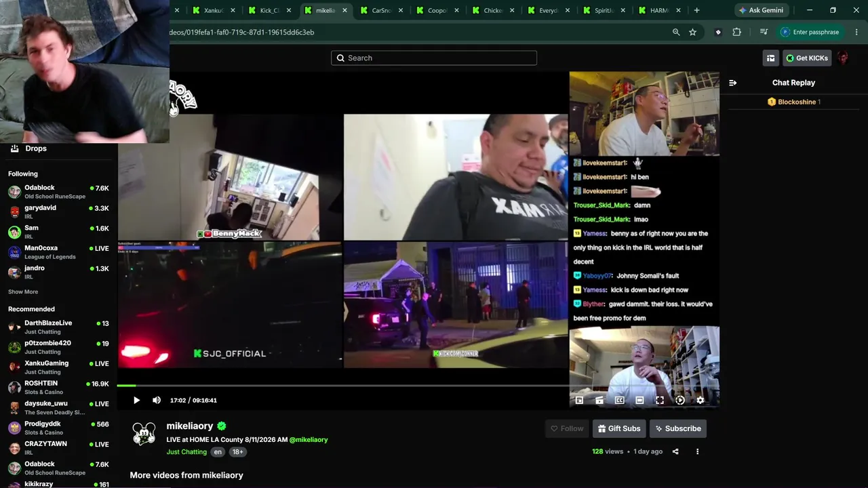
Task: Open the browser extensions puzzle icon
Action: pos(736,32)
